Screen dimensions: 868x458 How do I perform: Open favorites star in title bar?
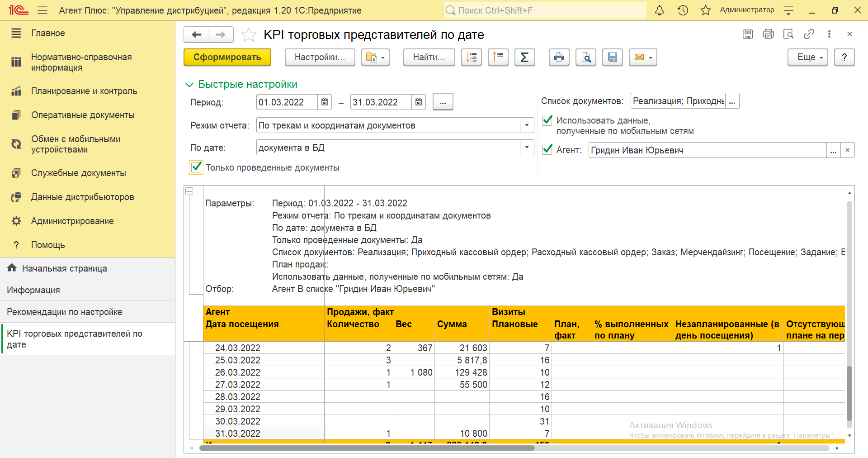(x=706, y=10)
